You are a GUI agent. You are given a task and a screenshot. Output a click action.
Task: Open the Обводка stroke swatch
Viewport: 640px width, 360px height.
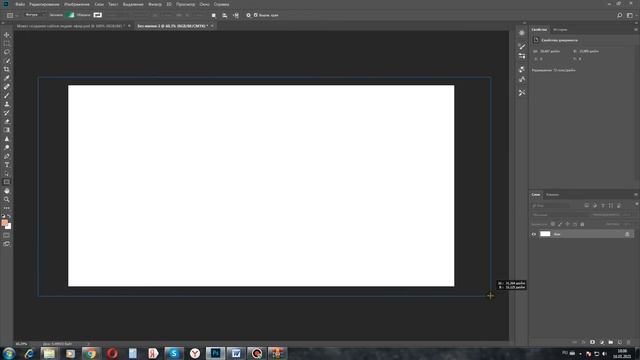point(98,15)
